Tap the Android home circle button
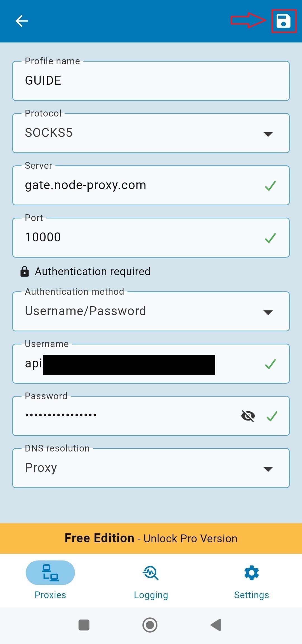The height and width of the screenshot is (644, 302). pyautogui.click(x=150, y=625)
